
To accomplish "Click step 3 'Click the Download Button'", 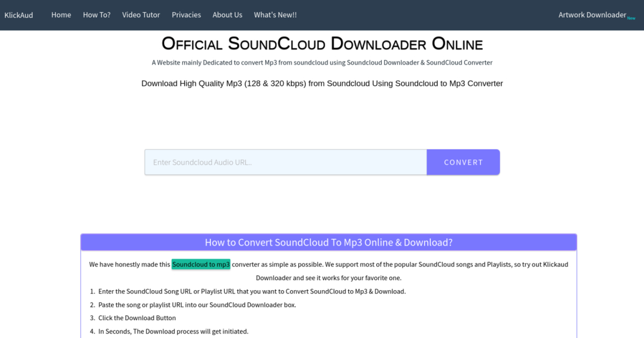I will click(137, 318).
